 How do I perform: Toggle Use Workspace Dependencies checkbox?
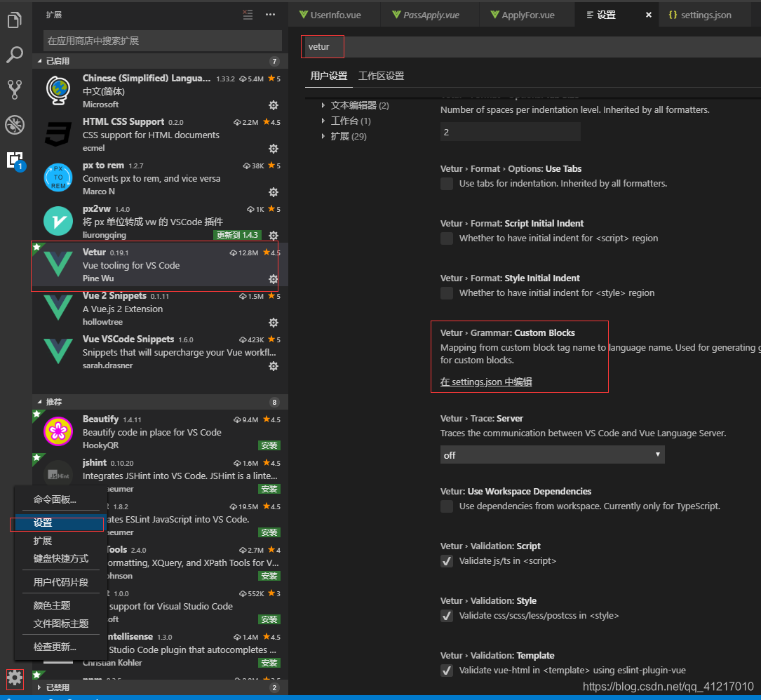tap(447, 506)
